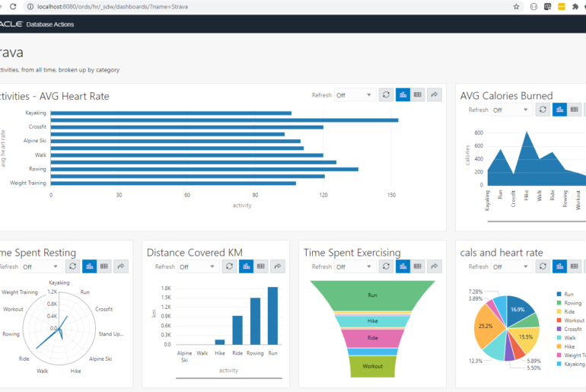This screenshot has height=392, width=586.
Task: Show Time Spent Exercising table view
Action: 418,266
